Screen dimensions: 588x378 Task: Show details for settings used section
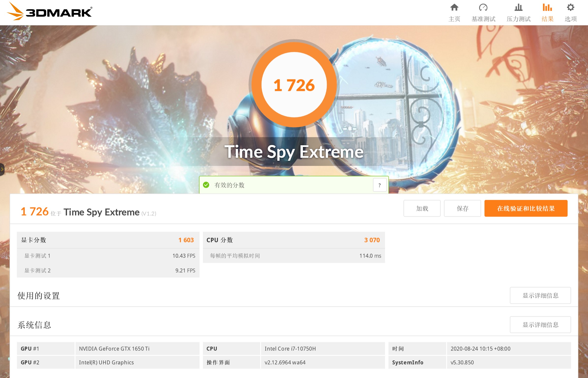pos(540,295)
